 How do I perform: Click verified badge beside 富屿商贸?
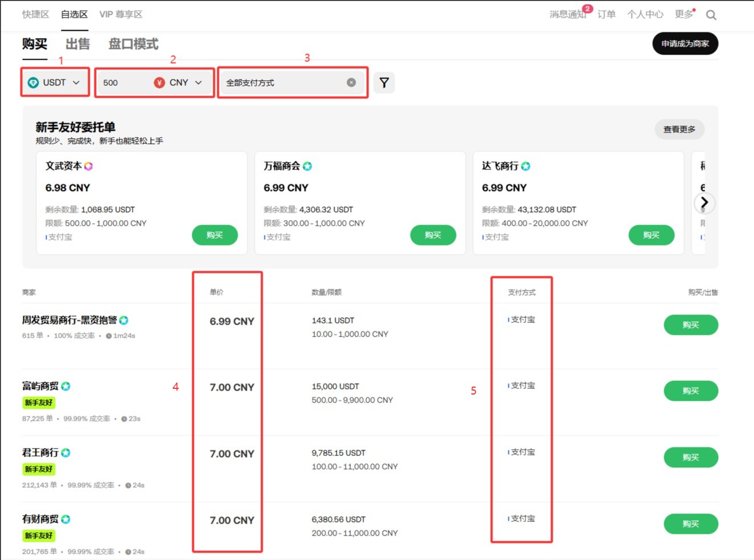click(x=66, y=386)
